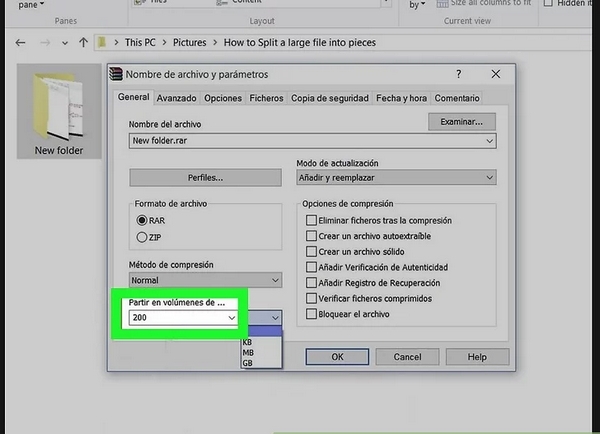Click the WinRAR icon in dialog title bar
The width and height of the screenshot is (600, 434).
click(116, 74)
